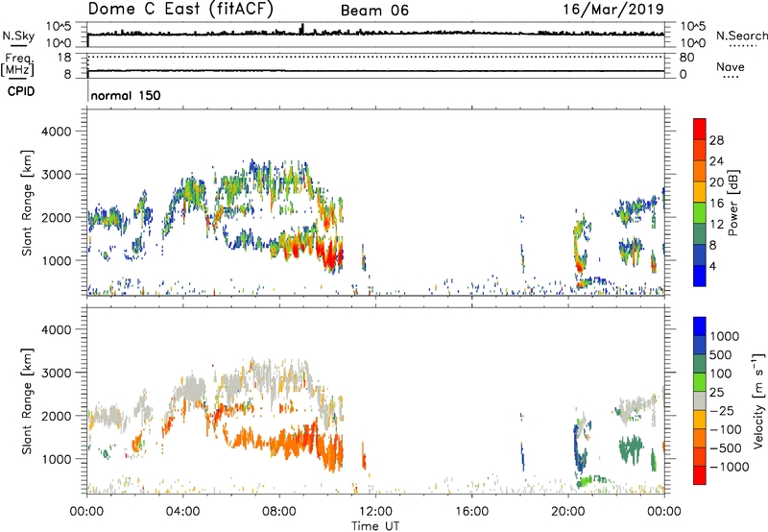Click the 'Beam 06' label

tap(374, 11)
